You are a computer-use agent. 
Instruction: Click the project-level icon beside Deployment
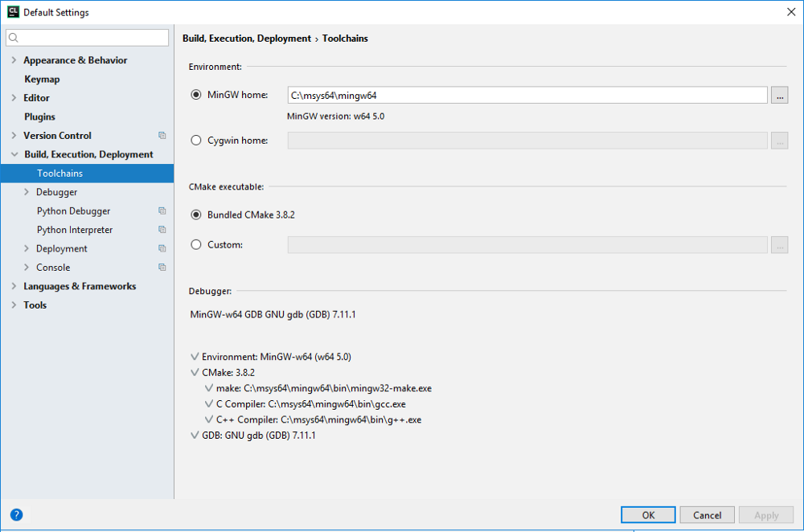tap(162, 249)
